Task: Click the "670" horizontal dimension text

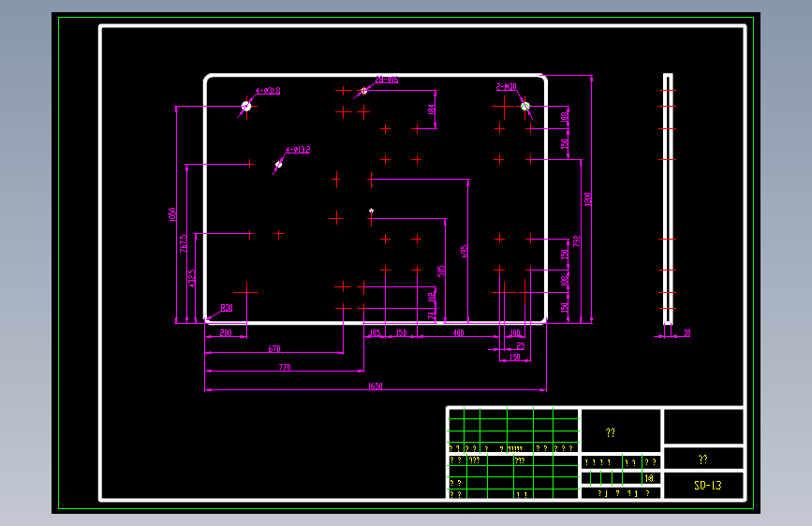Action: pyautogui.click(x=274, y=348)
